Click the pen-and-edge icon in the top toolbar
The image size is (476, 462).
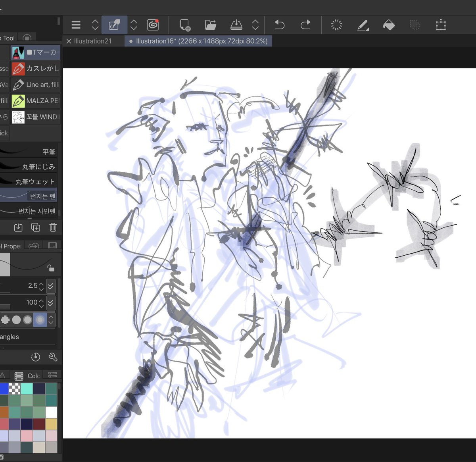pyautogui.click(x=363, y=25)
